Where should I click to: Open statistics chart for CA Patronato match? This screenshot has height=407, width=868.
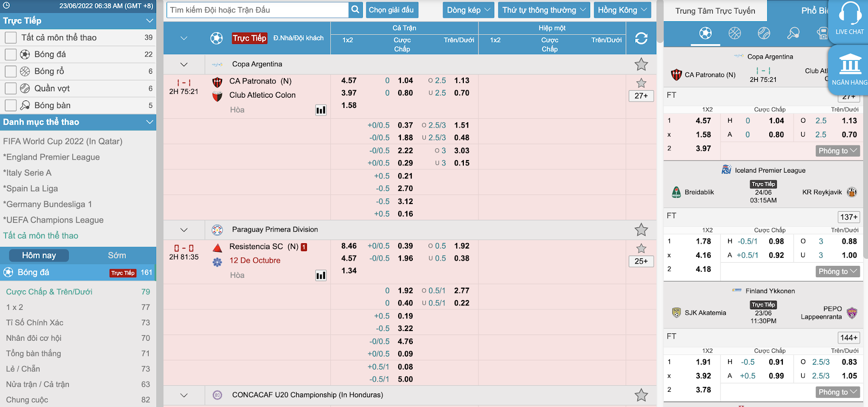tap(321, 110)
